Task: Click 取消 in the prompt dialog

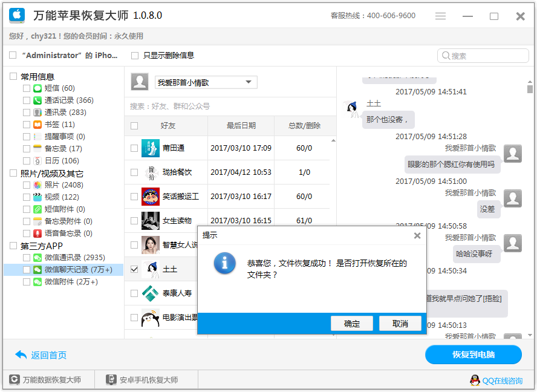Action: [x=400, y=324]
